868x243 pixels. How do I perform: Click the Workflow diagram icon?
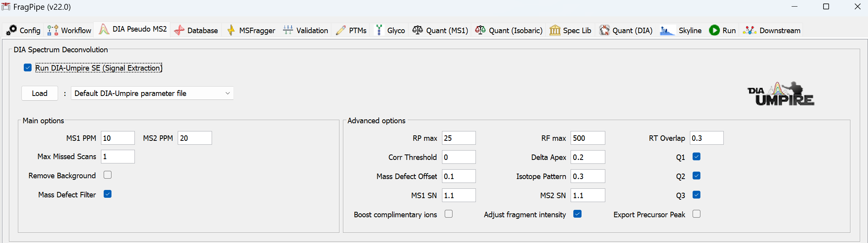pyautogui.click(x=53, y=30)
